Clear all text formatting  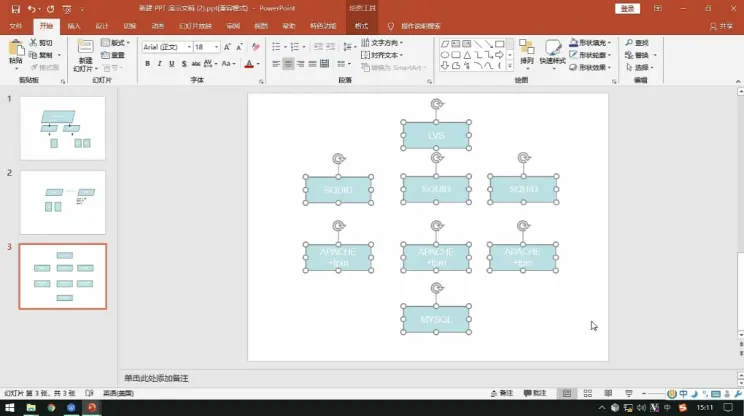(x=256, y=46)
